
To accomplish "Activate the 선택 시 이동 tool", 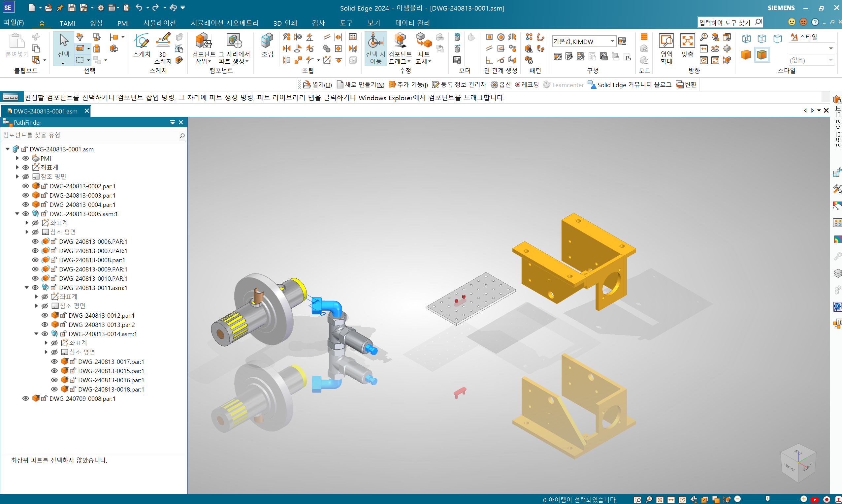I will (375, 48).
